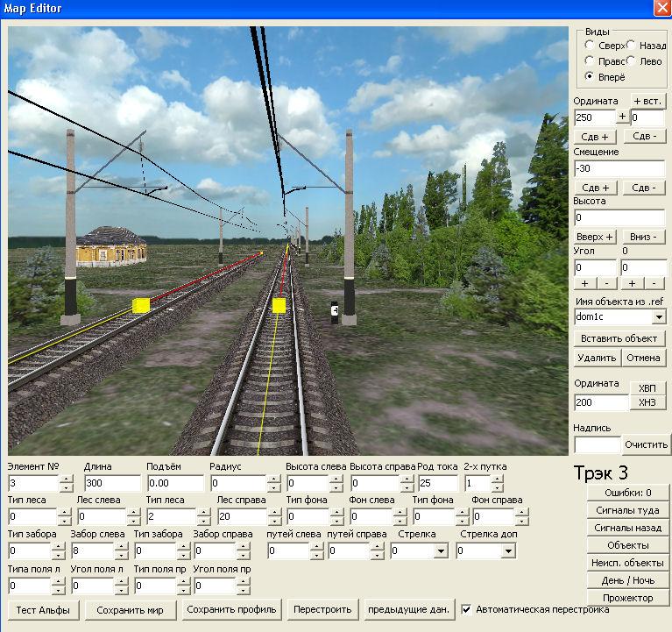Toggle День / Ночь mode
The width and height of the screenshot is (672, 632).
click(627, 580)
